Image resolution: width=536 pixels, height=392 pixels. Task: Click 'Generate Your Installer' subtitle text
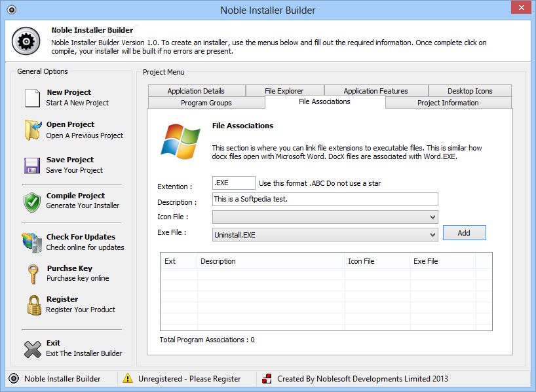(x=83, y=205)
